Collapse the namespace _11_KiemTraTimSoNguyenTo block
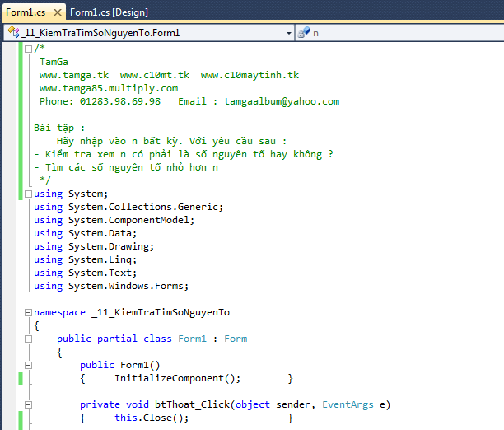 (28, 312)
